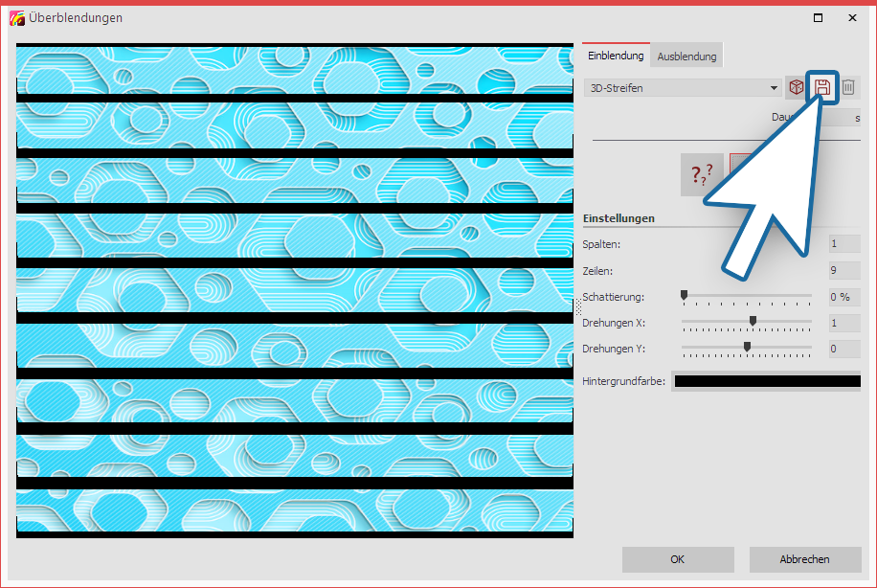Click the Schattierung slider handle
The height and width of the screenshot is (588, 877).
tap(684, 295)
